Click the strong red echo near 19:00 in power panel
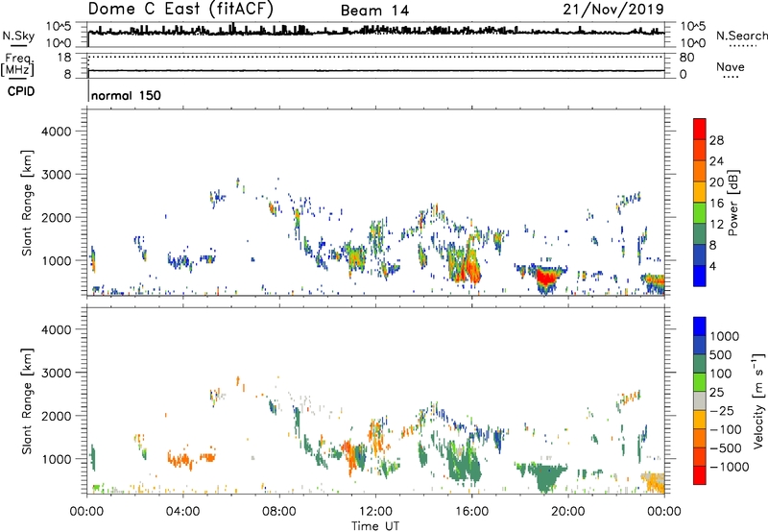 544,278
